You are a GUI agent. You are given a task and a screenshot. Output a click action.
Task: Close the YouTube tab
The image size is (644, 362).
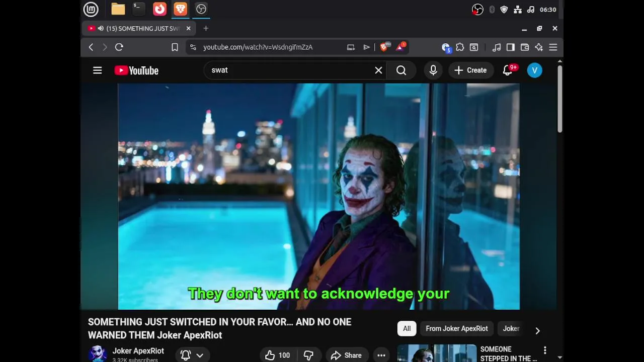click(188, 29)
